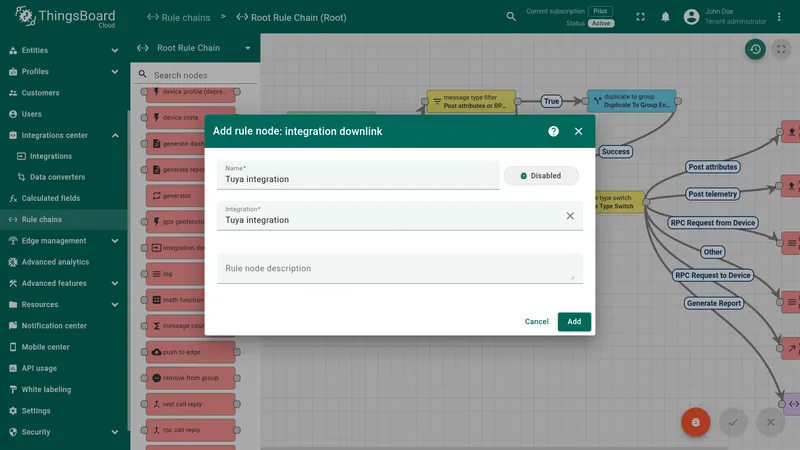Image resolution: width=800 pixels, height=450 pixels.
Task: Click the Rule node description field
Action: 399,268
